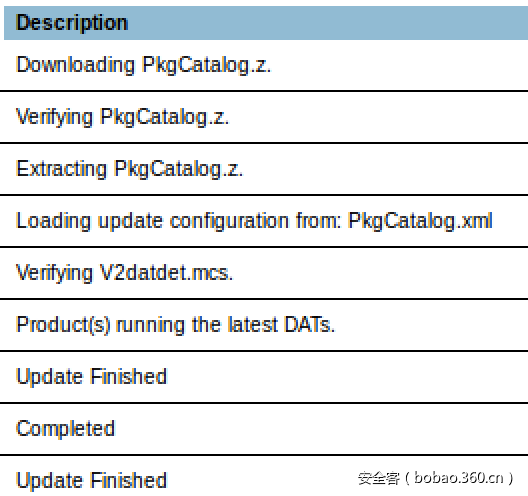Screen dimensions: 528x496
Task: Click the word configuration in fourth row
Action: click(229, 222)
